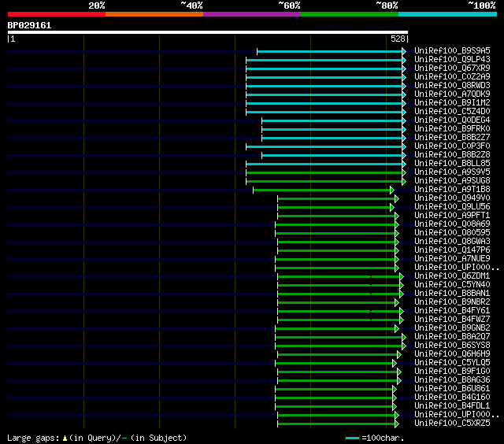This screenshot has width=504, height=444.
Task: Select the BP029161 query name
Action: [x=29, y=25]
